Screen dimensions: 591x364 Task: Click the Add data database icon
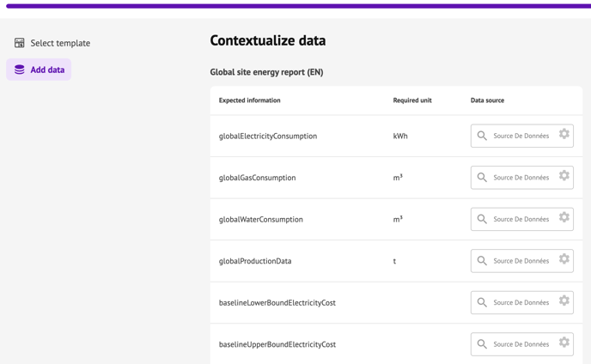[19, 70]
